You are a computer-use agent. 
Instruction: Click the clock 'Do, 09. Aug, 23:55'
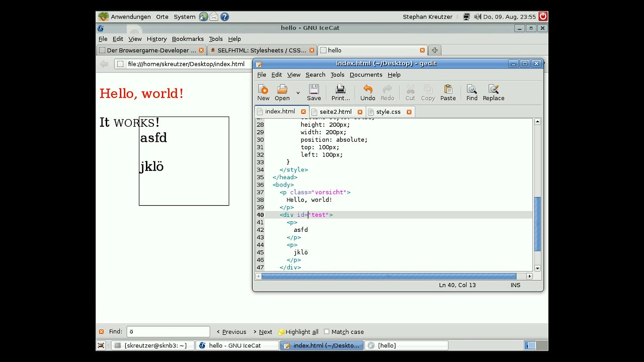tap(509, 17)
